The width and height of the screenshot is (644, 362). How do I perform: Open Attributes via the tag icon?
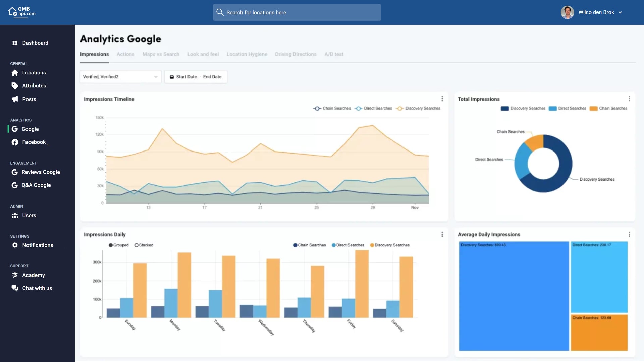pos(15,86)
